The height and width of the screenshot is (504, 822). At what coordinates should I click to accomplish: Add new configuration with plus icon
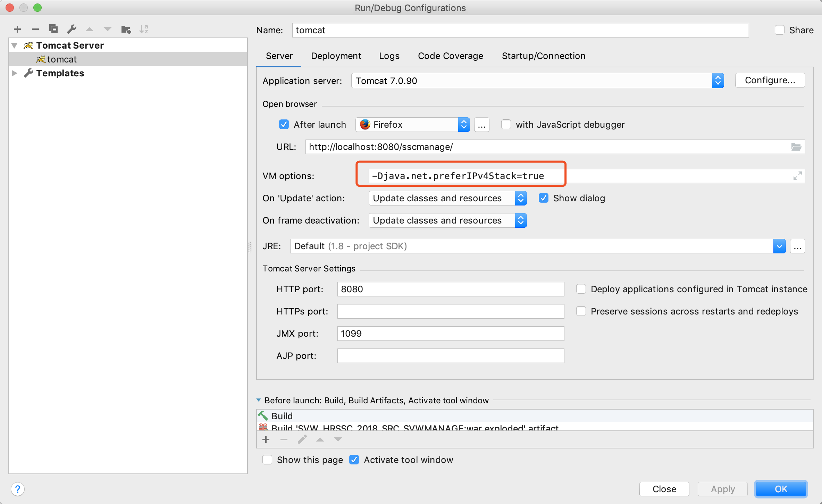17,29
